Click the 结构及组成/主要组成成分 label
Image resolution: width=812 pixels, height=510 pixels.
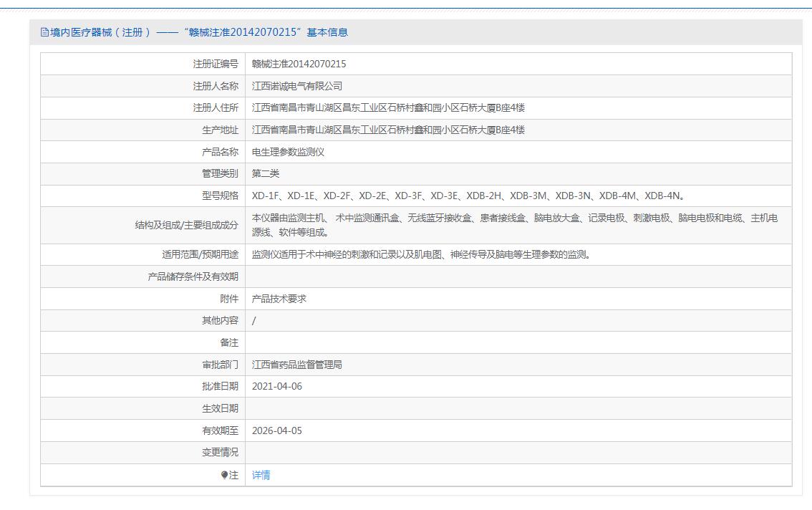pyautogui.click(x=186, y=225)
